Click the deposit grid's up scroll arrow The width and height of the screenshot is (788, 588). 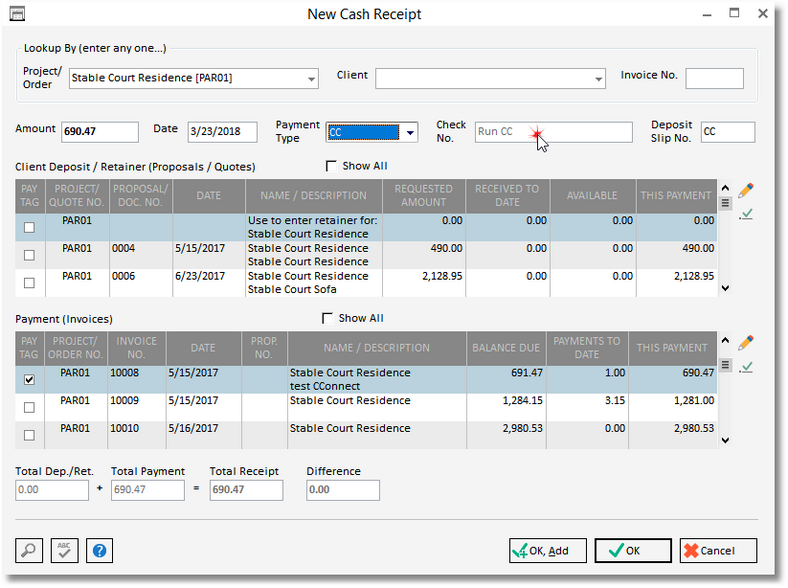point(725,187)
